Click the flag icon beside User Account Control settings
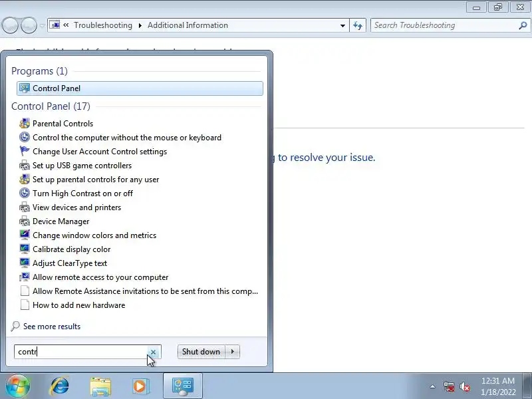532x399 pixels. [x=25, y=152]
